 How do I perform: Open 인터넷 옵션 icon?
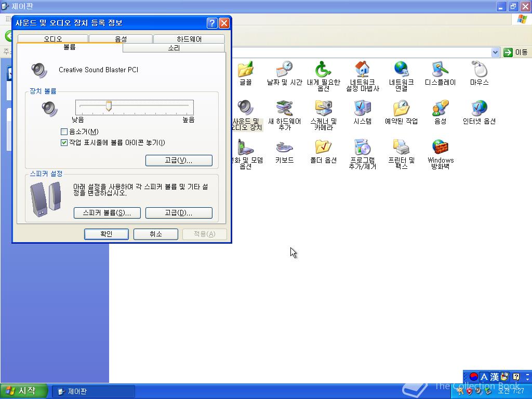click(x=479, y=112)
